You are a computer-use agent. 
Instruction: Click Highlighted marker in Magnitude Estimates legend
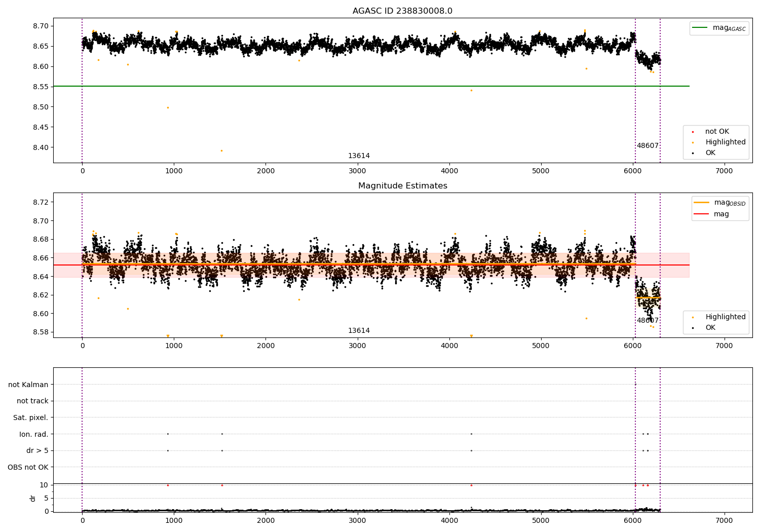693,317
